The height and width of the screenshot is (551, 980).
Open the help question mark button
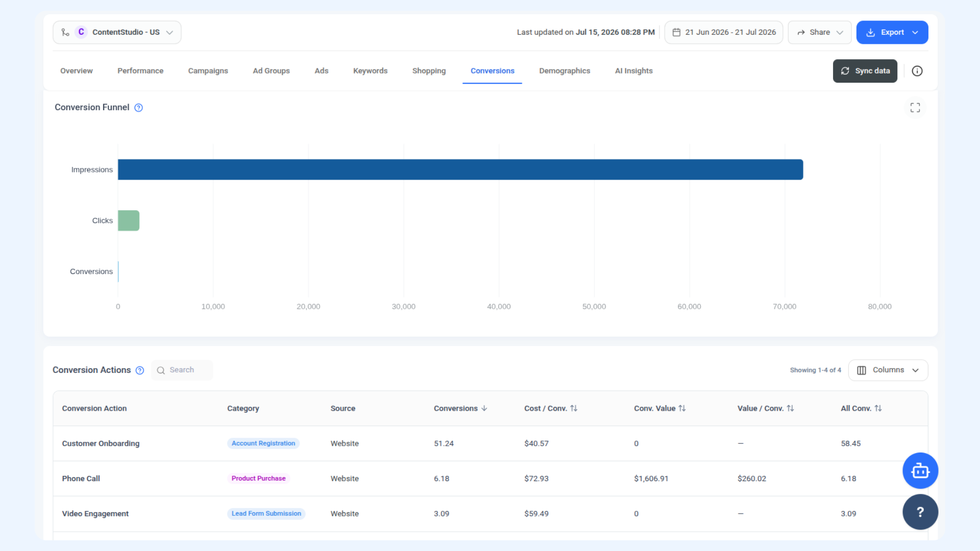click(920, 512)
